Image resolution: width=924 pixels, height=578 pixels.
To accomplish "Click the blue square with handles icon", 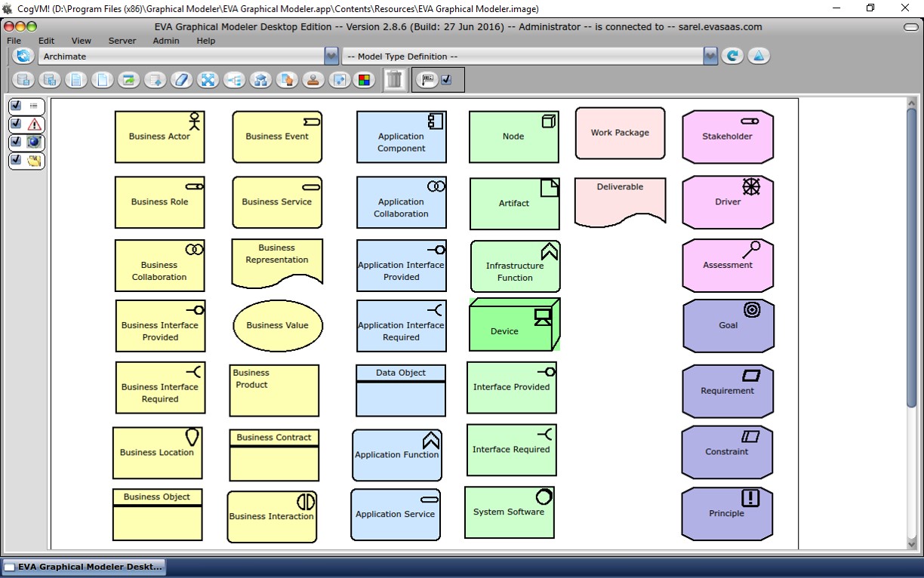I will [340, 79].
